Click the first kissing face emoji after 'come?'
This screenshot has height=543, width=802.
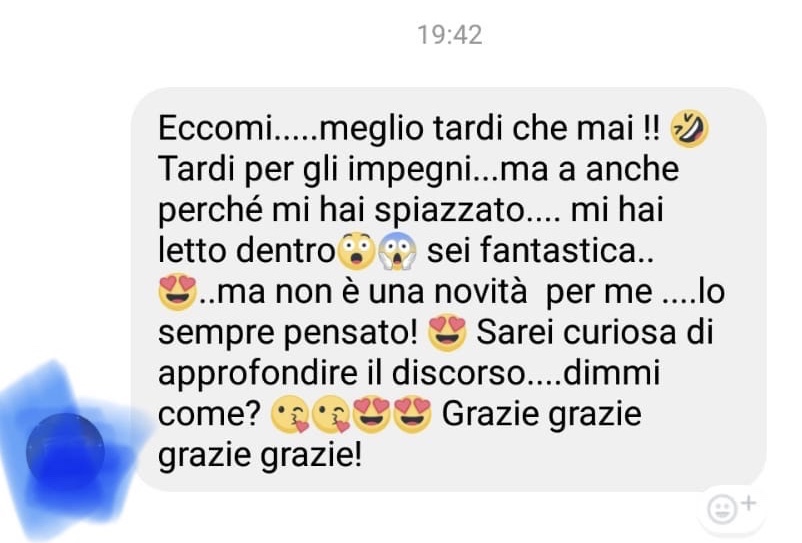[x=290, y=415]
